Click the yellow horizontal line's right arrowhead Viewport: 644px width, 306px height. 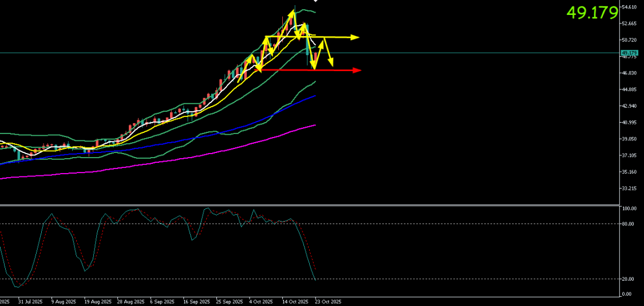355,38
